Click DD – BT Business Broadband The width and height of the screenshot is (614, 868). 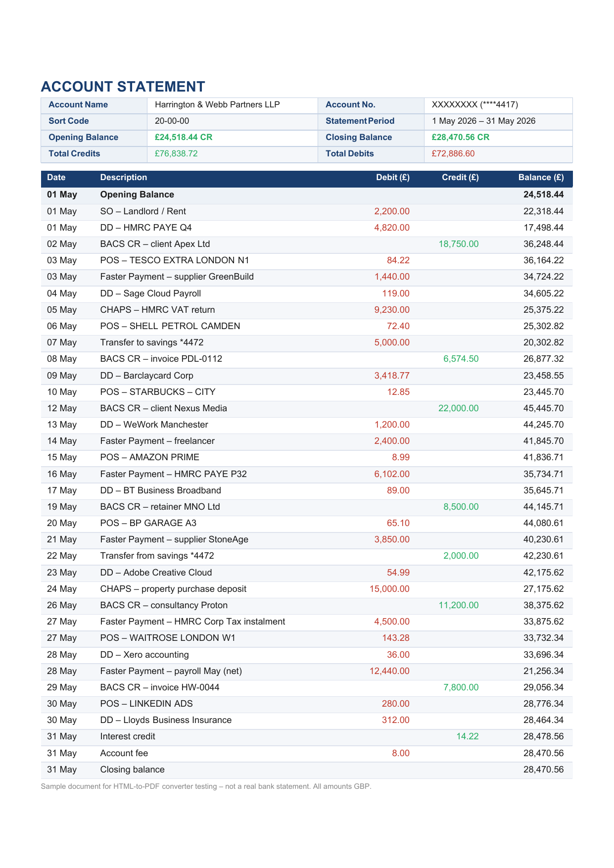point(161,490)
